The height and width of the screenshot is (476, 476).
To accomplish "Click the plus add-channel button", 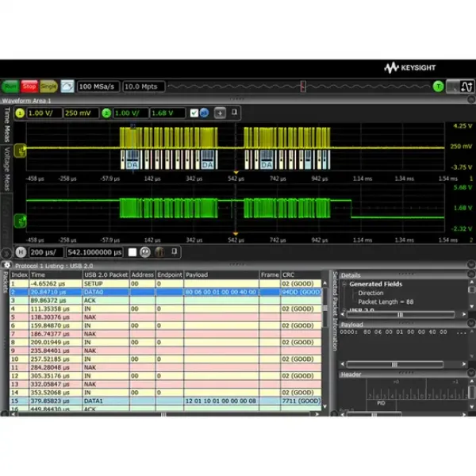I will point(220,113).
